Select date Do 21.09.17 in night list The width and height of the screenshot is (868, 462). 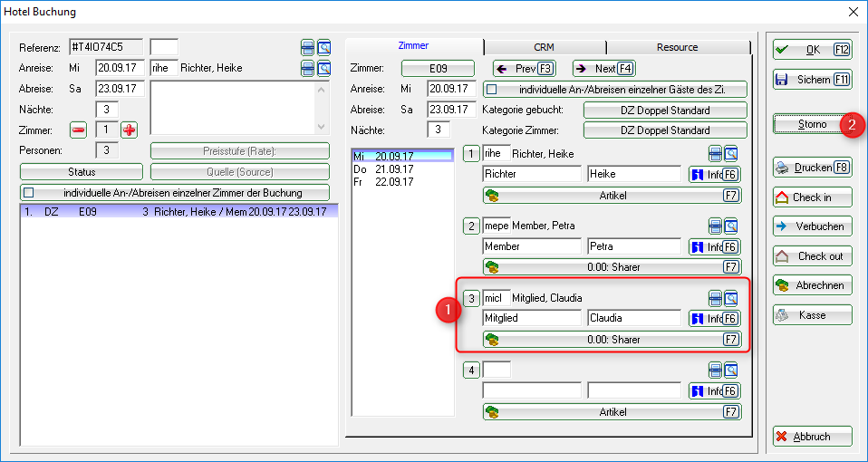402,169
